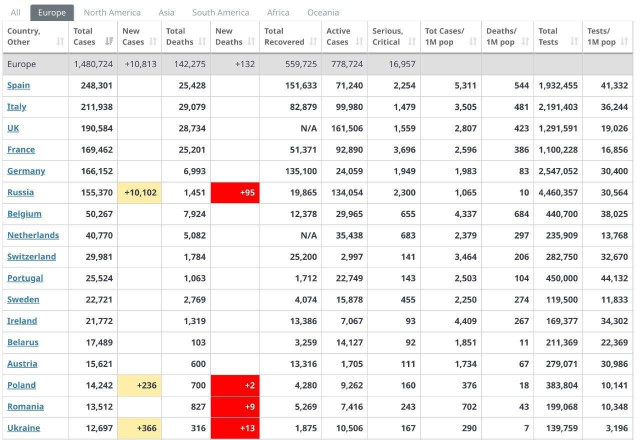Click the Russia country link
This screenshot has height=440, width=640.
[x=21, y=192]
